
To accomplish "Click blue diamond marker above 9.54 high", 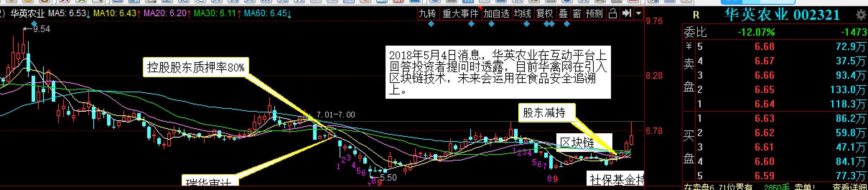I will coord(34,24).
